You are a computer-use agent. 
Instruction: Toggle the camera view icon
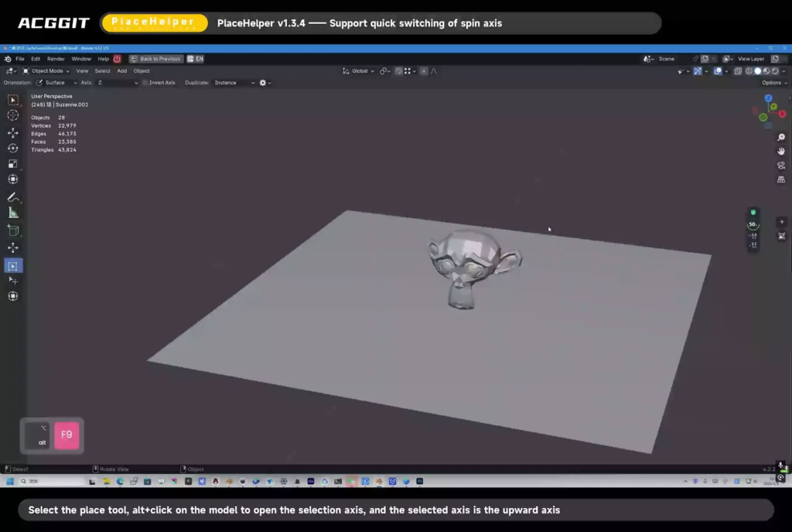(x=781, y=165)
